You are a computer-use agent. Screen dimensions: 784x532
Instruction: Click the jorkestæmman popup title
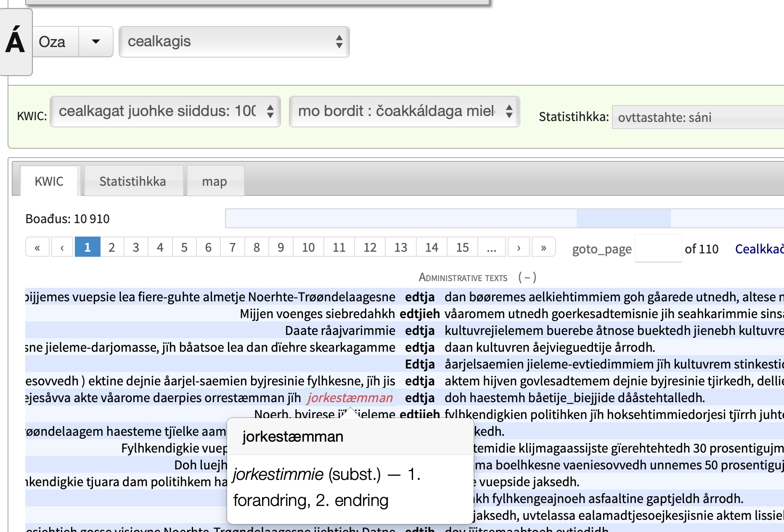293,437
